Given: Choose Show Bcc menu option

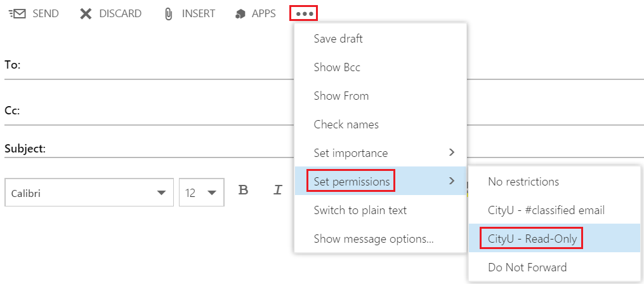Looking at the screenshot, I should (337, 67).
